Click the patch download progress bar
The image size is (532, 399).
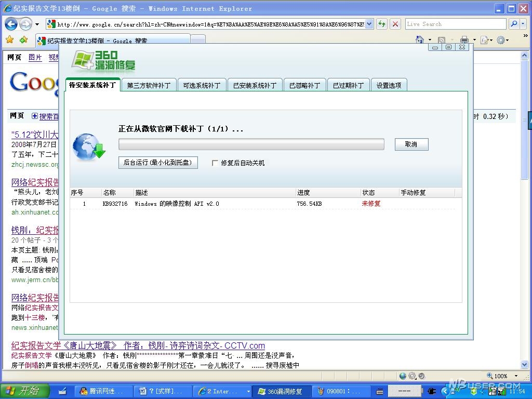point(251,144)
